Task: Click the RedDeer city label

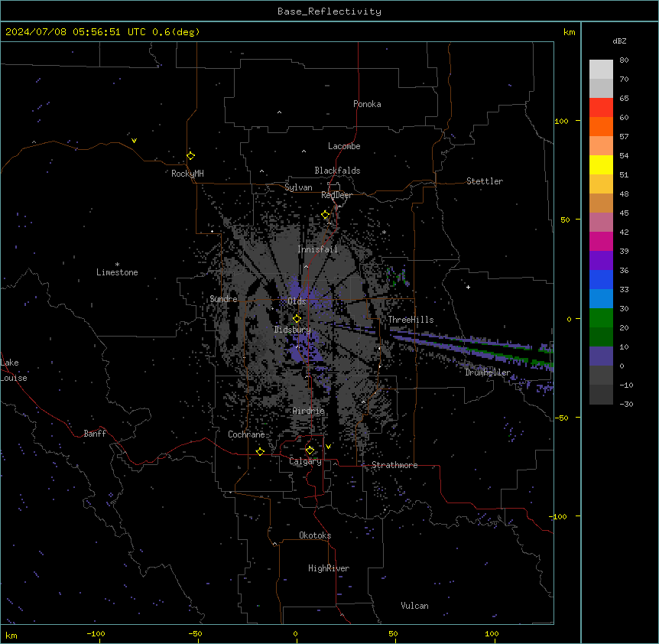Action: (336, 195)
